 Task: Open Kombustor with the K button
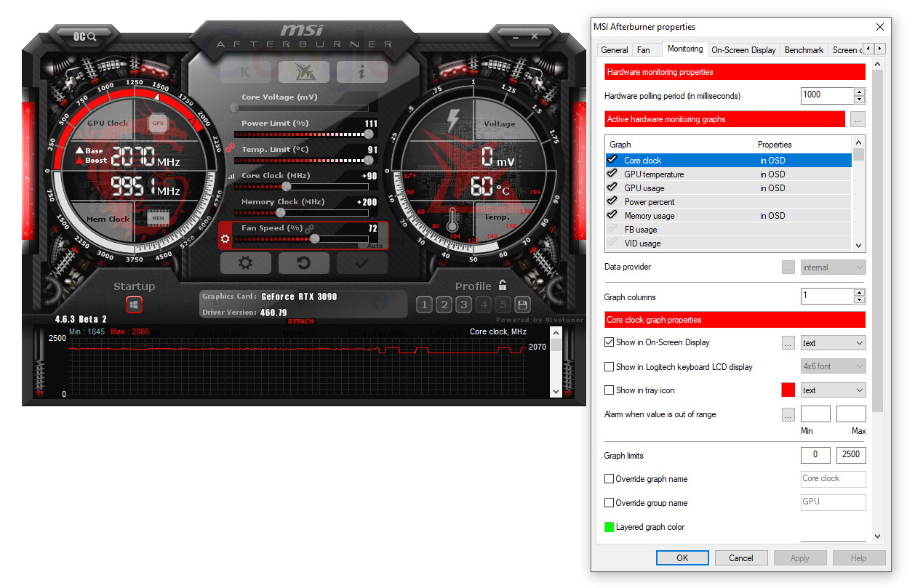tap(245, 71)
